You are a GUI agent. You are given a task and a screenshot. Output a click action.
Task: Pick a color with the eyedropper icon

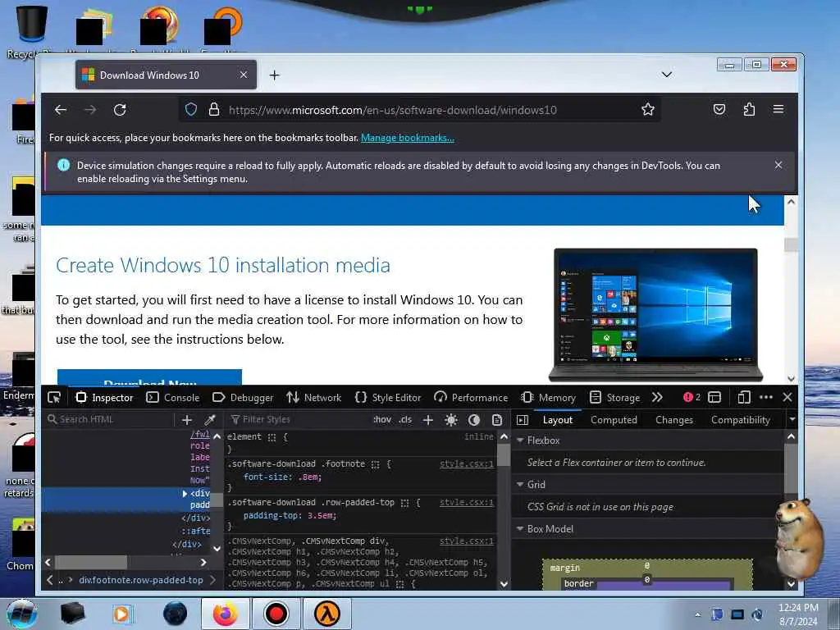point(209,420)
